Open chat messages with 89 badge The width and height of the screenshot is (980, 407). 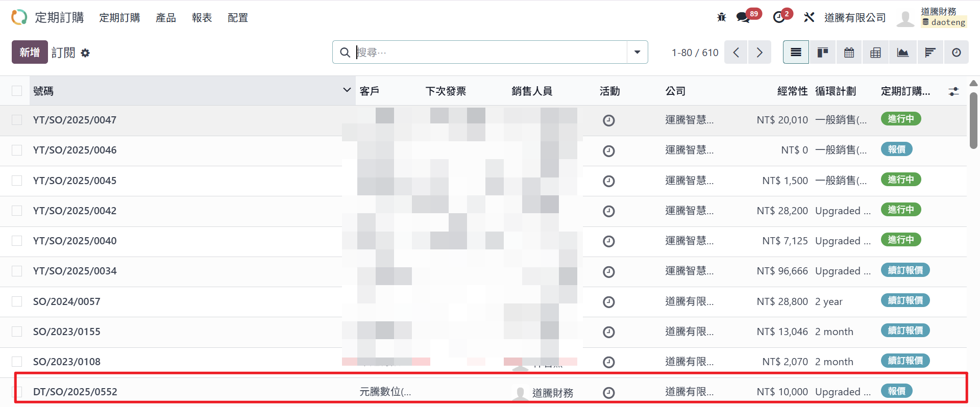(x=743, y=17)
